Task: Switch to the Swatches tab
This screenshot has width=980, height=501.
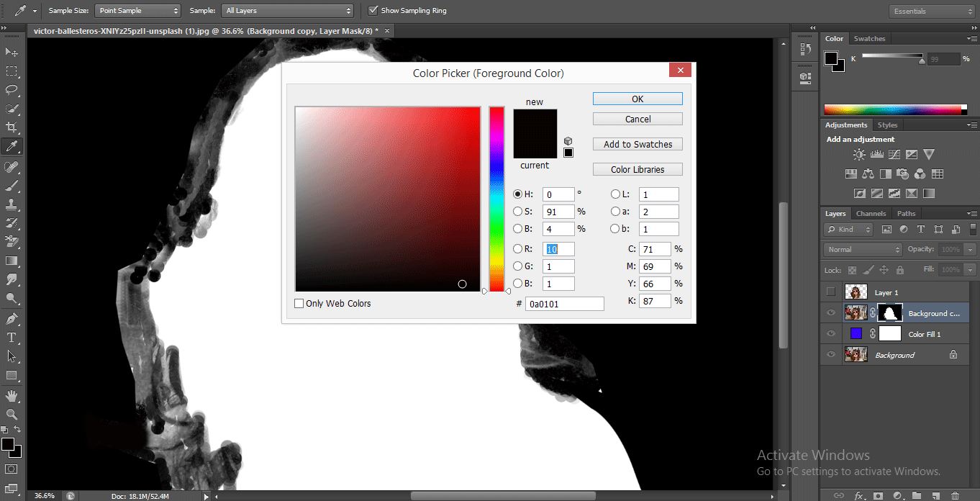Action: 869,39
